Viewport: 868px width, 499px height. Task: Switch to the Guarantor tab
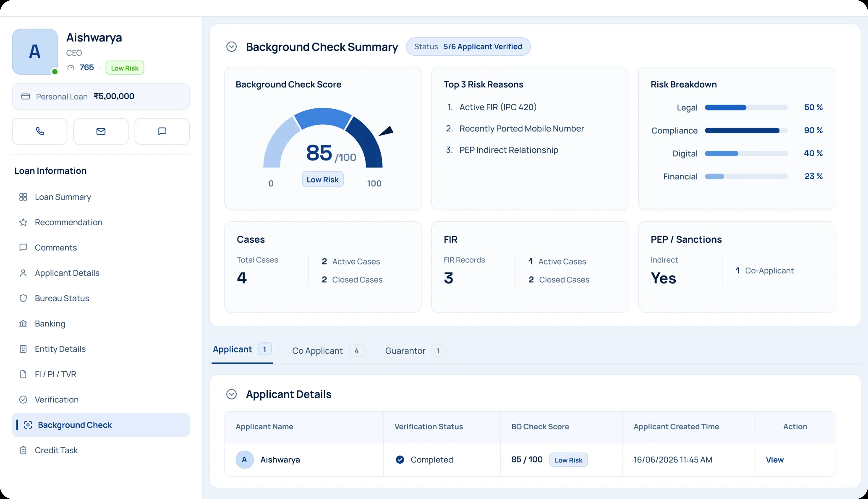(x=415, y=351)
